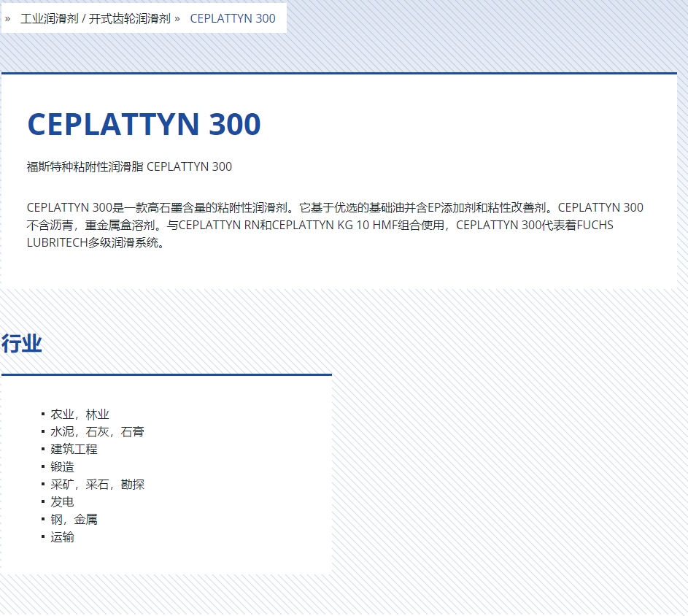Viewport: 688px width, 616px height.
Task: Click the product description paragraph
Action: click(x=335, y=225)
